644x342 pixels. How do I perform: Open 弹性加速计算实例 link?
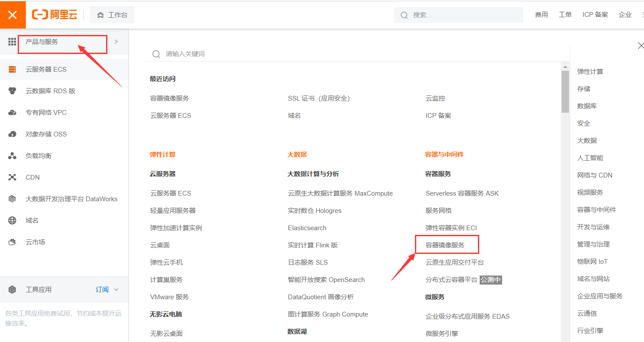click(176, 228)
